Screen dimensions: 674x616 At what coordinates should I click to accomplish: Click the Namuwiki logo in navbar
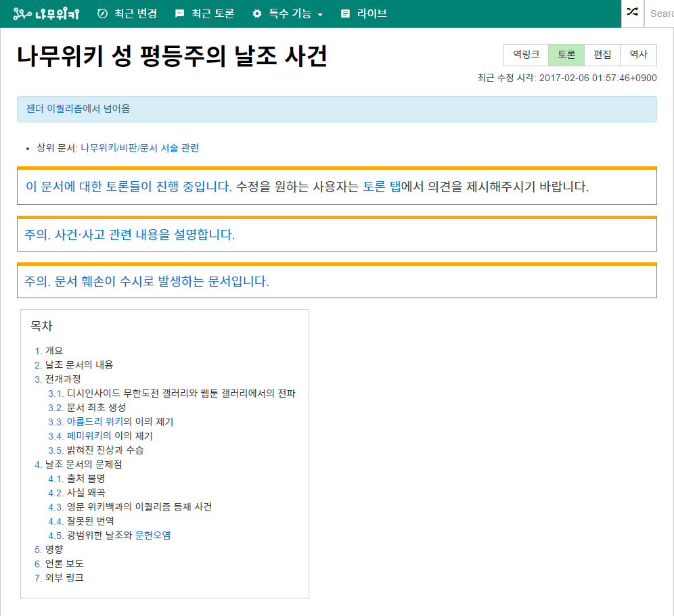point(46,14)
